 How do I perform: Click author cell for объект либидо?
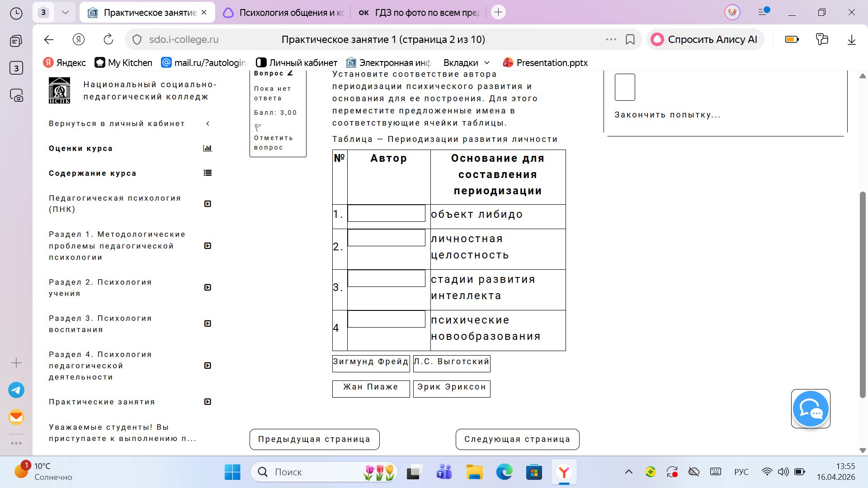coord(387,213)
